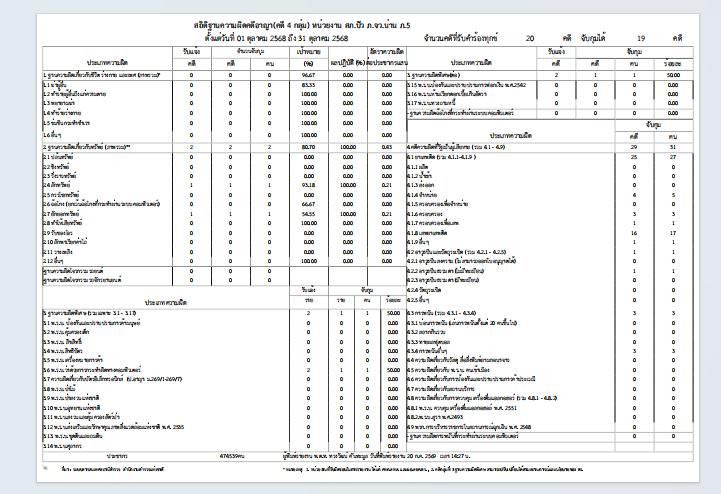Image resolution: width=721 pixels, height=494 pixels.
Task: Select the crime rate cell 0.43
Action: click(x=387, y=147)
